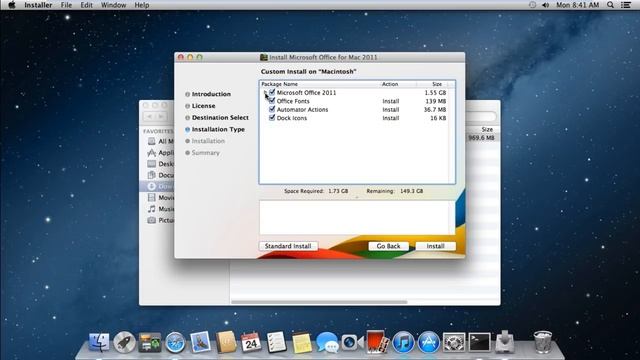Uncheck Microsoft Office 2011 package checkbox
640x360 pixels.
272,92
